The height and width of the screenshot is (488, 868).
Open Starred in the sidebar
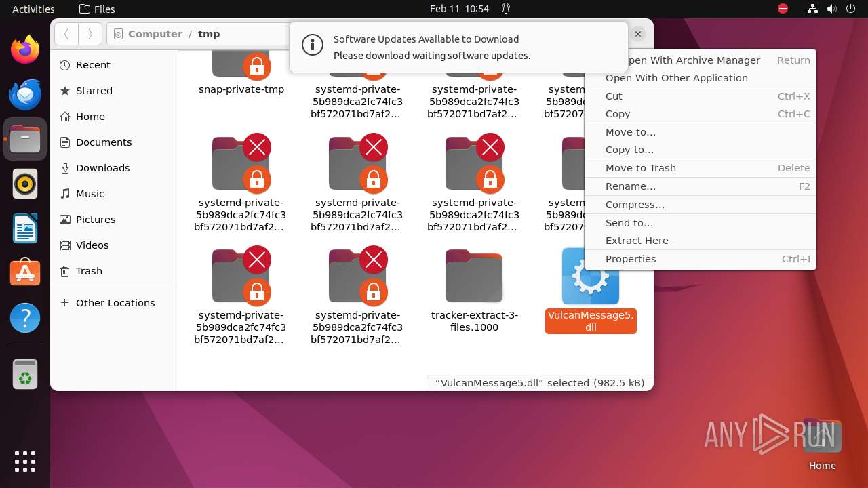[x=114, y=91]
